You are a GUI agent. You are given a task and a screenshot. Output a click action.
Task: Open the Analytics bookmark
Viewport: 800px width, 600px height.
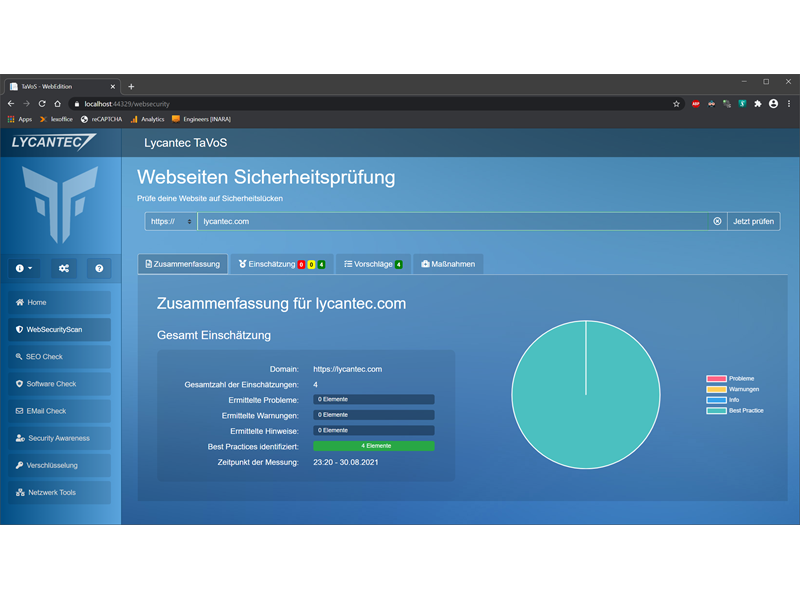pyautogui.click(x=147, y=119)
